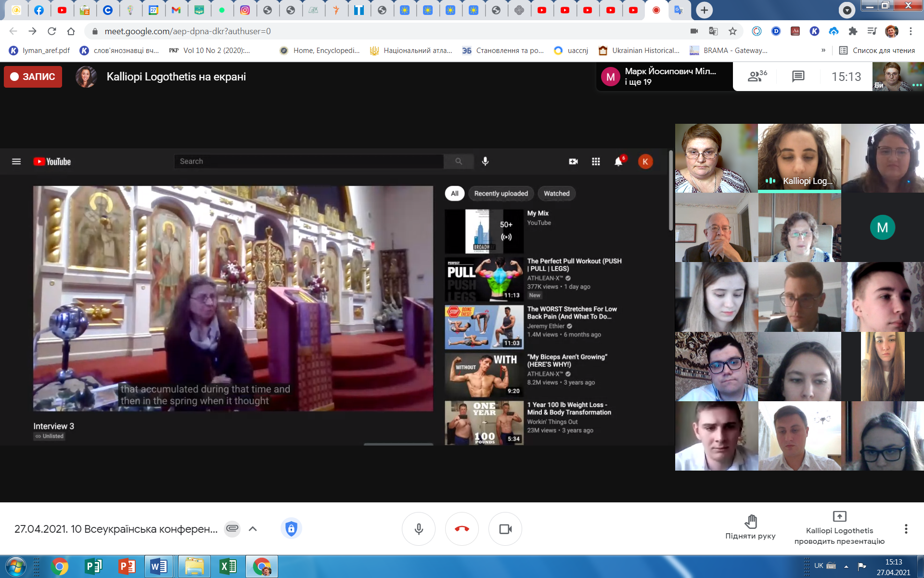The image size is (924, 578).
Task: Open the meeting chat panel
Action: pyautogui.click(x=798, y=76)
